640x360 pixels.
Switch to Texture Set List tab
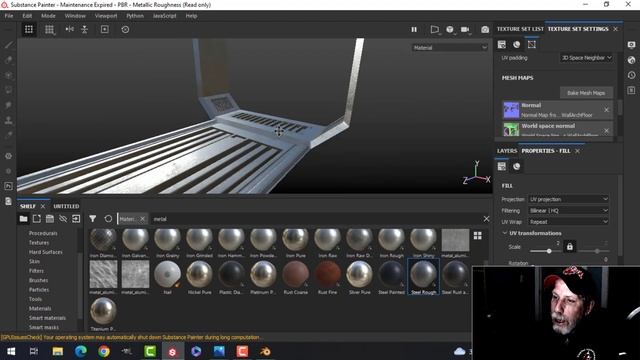click(520, 29)
